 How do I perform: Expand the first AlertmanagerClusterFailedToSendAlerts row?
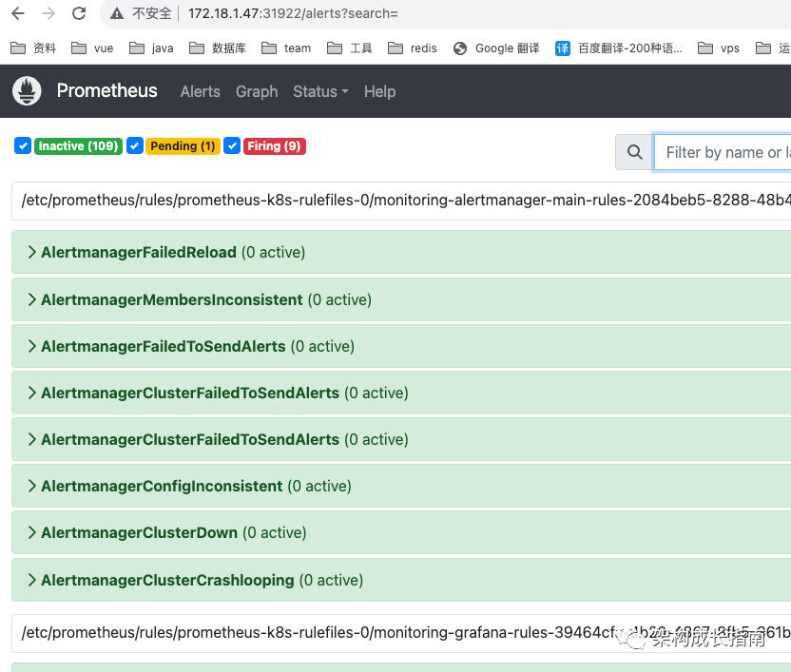click(401, 393)
